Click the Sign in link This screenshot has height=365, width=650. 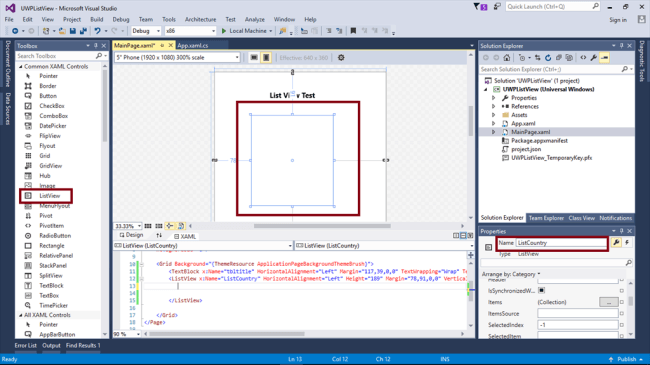click(x=618, y=20)
